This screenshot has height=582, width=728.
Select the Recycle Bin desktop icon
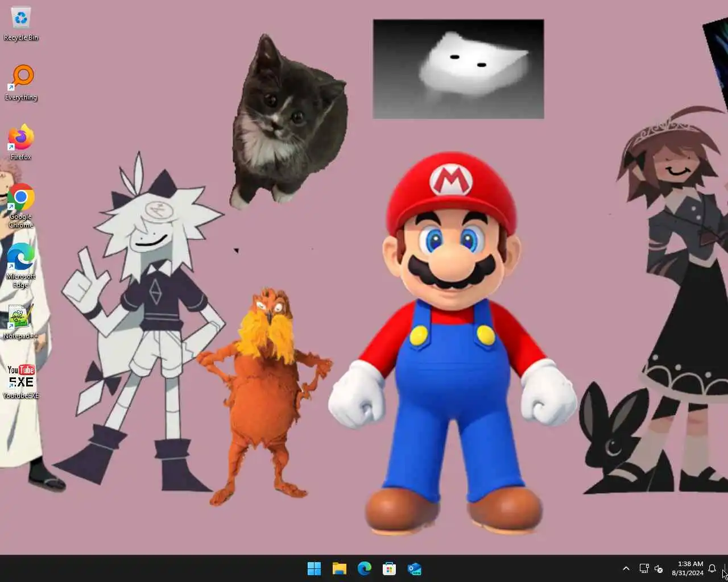21,24
